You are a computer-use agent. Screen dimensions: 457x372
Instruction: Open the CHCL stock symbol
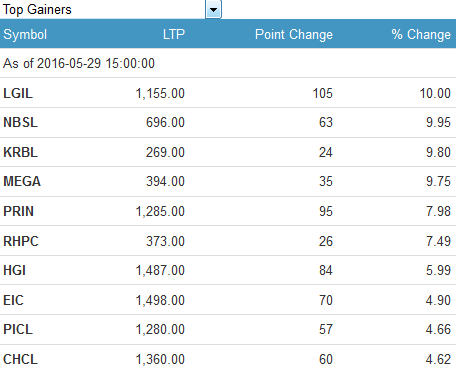tap(20, 359)
